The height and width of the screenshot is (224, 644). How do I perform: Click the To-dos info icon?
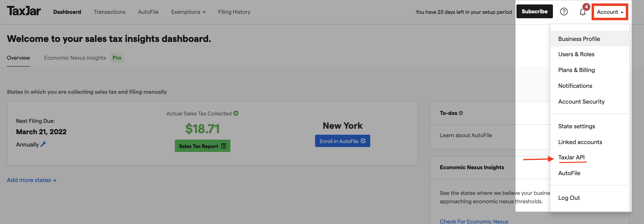point(461,113)
